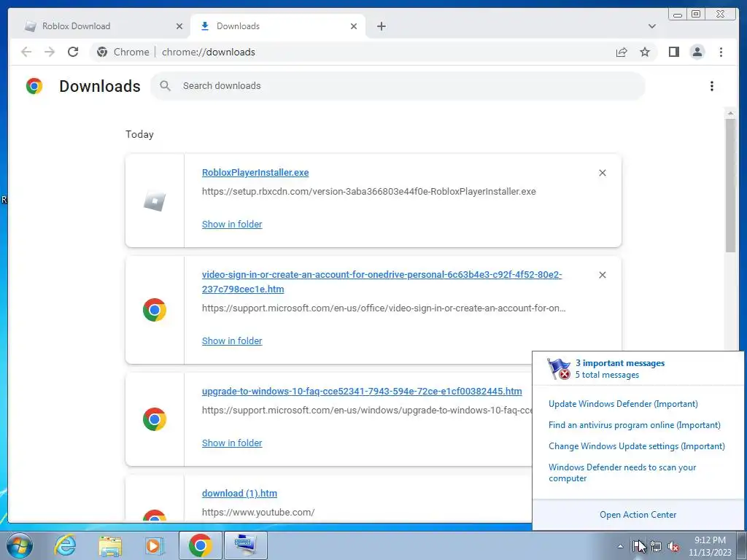747x560 pixels.
Task: Show upgrade-to-windows-10 file in folder
Action: pos(232,443)
